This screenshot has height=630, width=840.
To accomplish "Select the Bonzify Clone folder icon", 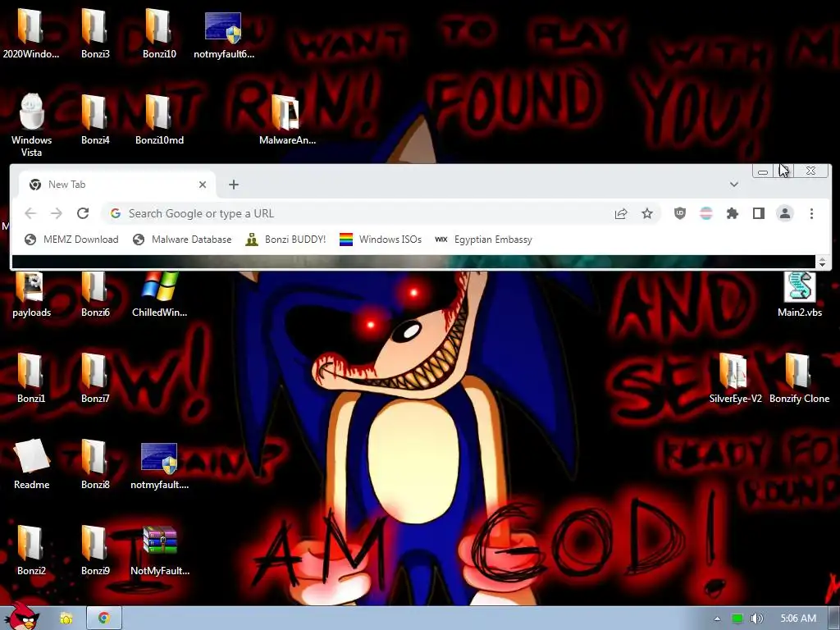I will point(799,377).
